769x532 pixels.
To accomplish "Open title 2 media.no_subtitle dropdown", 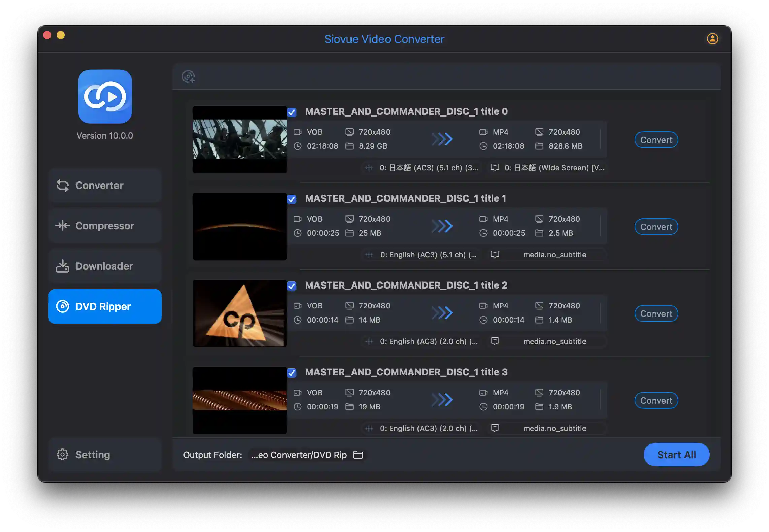I will [x=548, y=341].
